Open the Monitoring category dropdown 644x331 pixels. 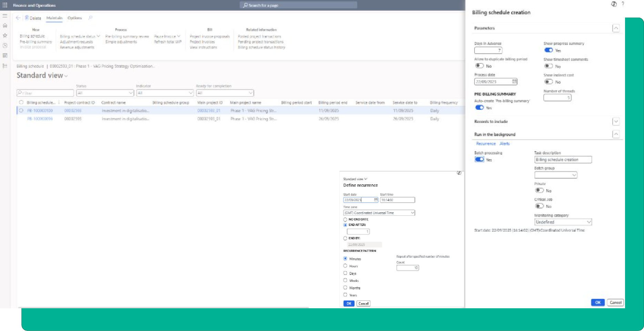point(589,222)
